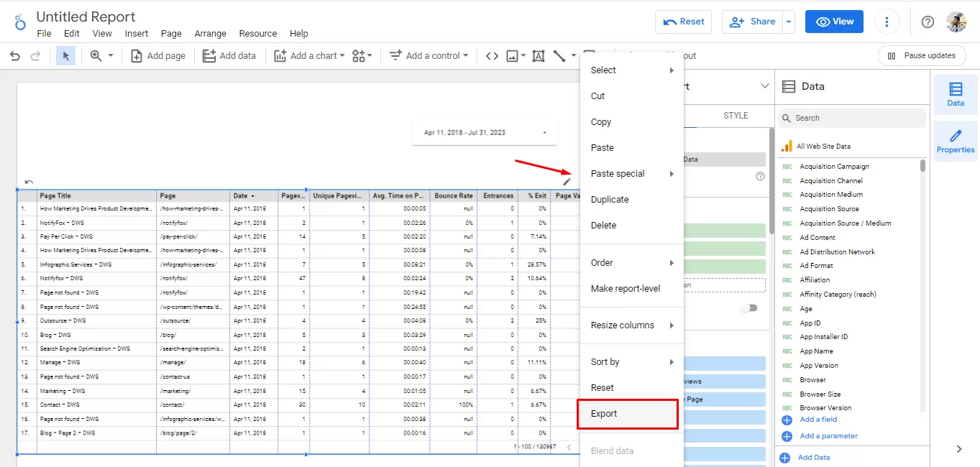This screenshot has height=467, width=980.
Task: Expand the Share button dropdown arrow
Action: pyautogui.click(x=789, y=22)
